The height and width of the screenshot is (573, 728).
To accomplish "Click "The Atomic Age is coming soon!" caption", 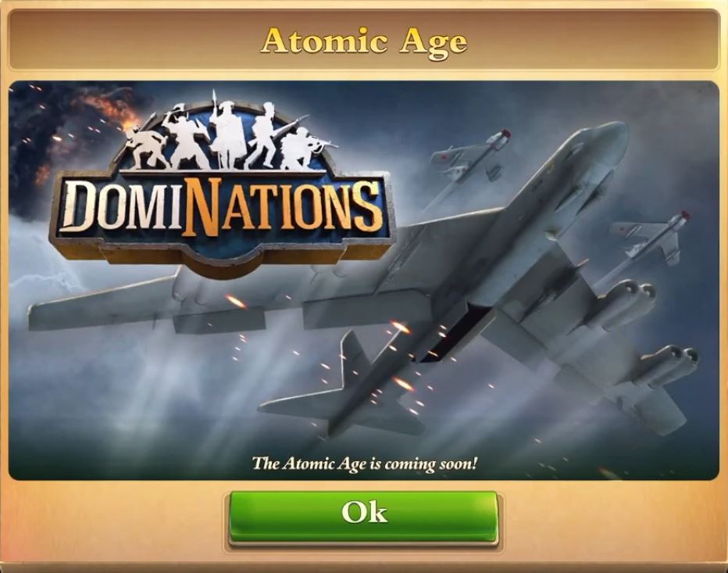I will point(364,464).
